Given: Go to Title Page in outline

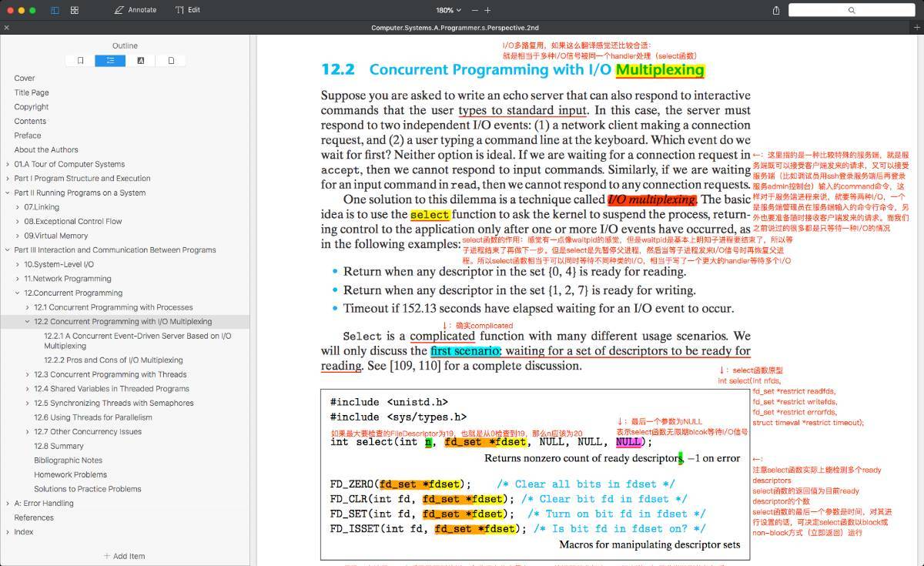Looking at the screenshot, I should pos(32,92).
